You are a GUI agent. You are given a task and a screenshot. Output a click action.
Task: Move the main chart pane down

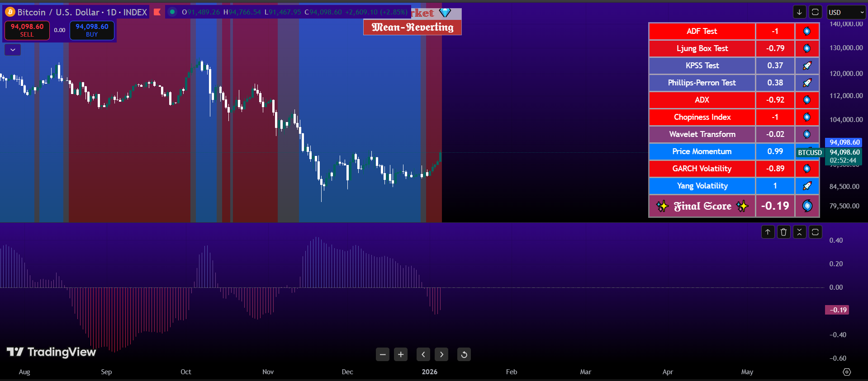(799, 12)
